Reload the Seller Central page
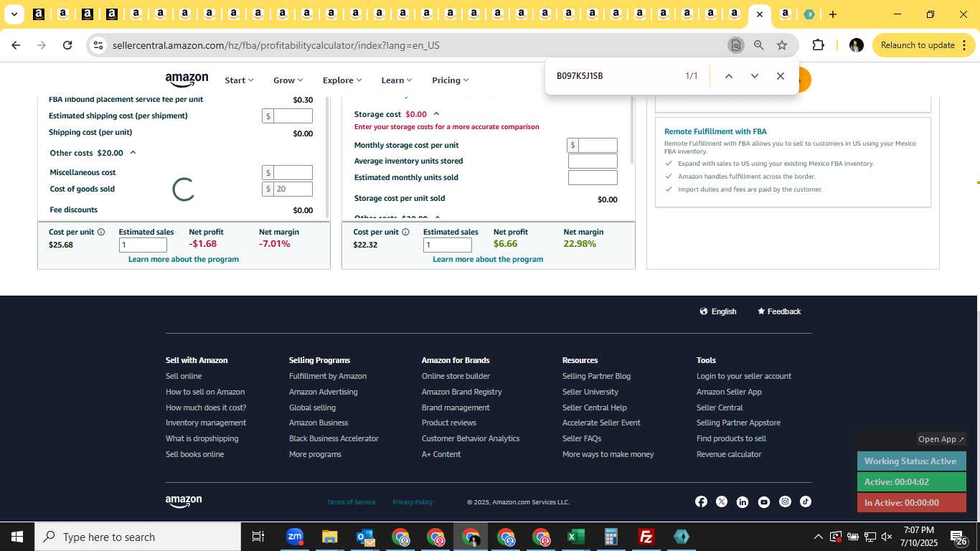 (x=67, y=45)
